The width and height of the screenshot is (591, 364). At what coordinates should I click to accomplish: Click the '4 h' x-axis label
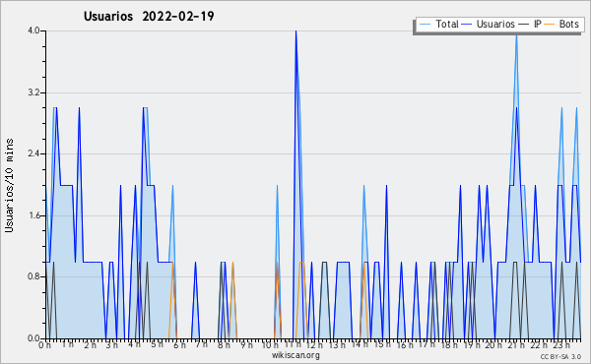click(134, 344)
